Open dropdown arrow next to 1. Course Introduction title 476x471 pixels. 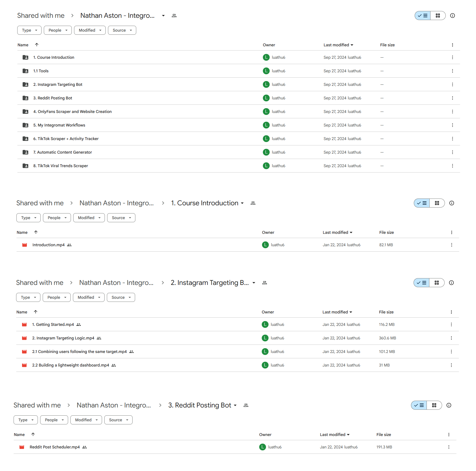[242, 203]
